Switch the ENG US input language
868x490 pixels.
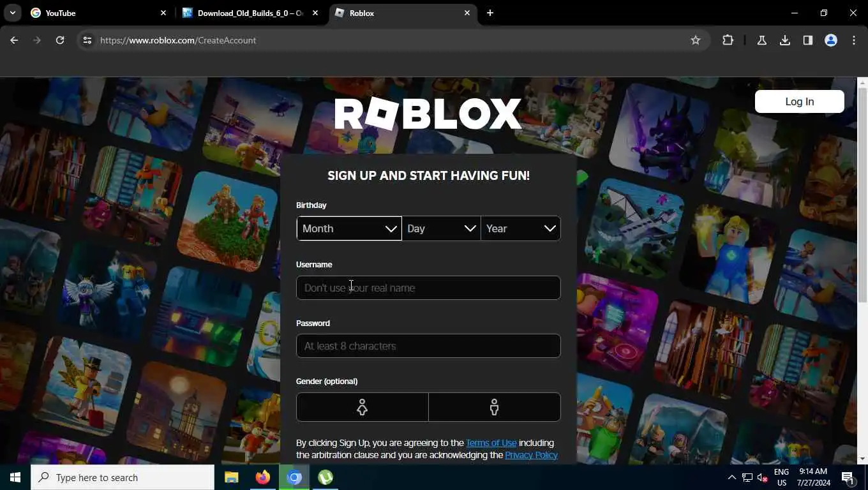point(781,477)
